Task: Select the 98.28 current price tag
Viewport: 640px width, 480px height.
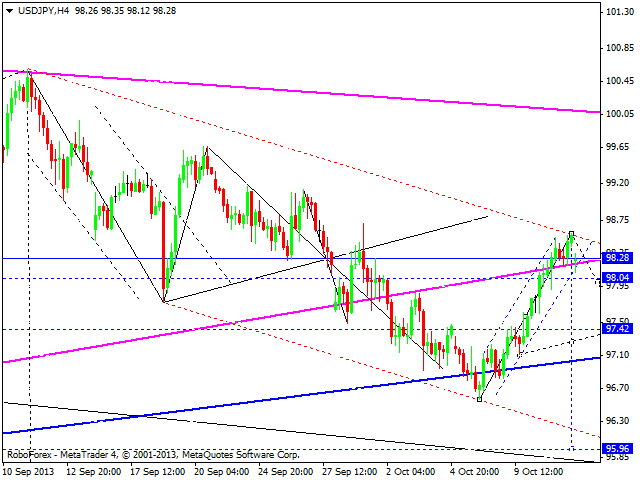Action: (619, 259)
